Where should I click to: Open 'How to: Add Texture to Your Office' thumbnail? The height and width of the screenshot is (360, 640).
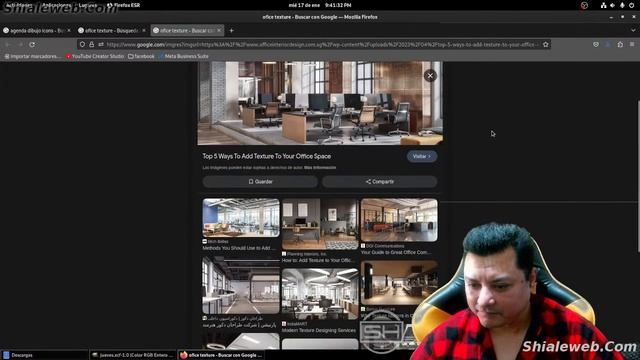(320, 224)
